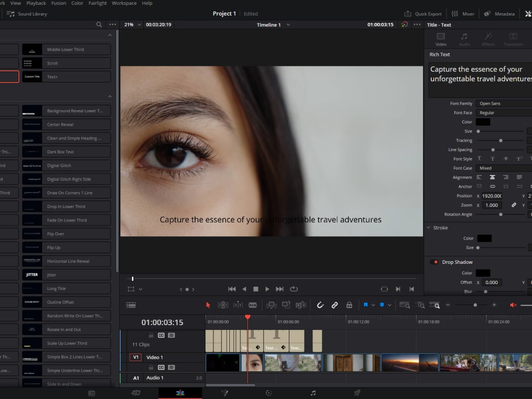Search the effects list with magnifier icon
This screenshot has width=532, height=399.
pyautogui.click(x=99, y=24)
